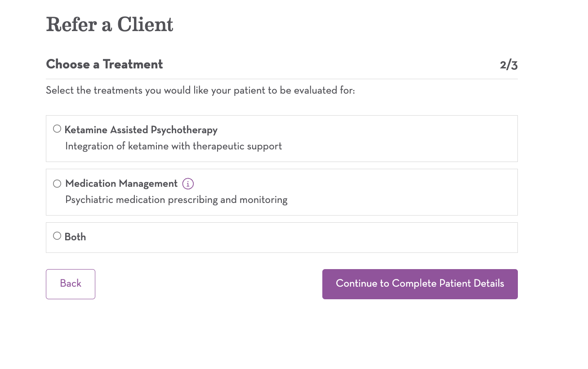Click blank area in the Both option card
The height and width of the screenshot is (369, 588).
point(315,237)
